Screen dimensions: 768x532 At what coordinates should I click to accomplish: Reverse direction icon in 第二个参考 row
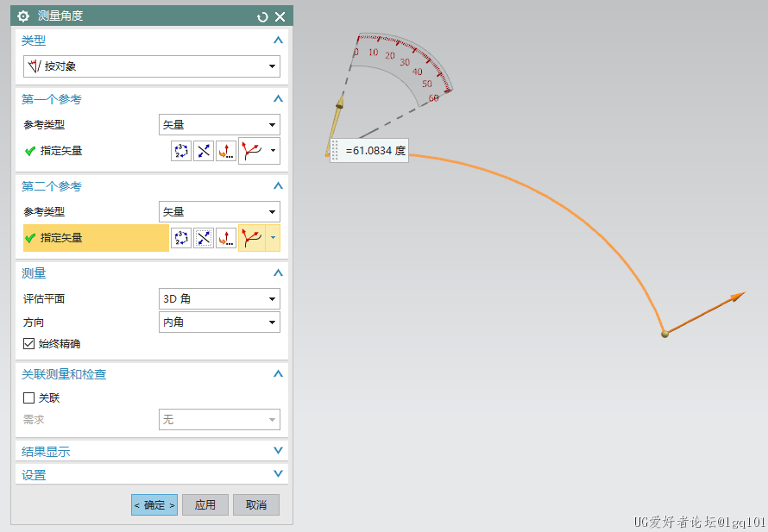[204, 238]
